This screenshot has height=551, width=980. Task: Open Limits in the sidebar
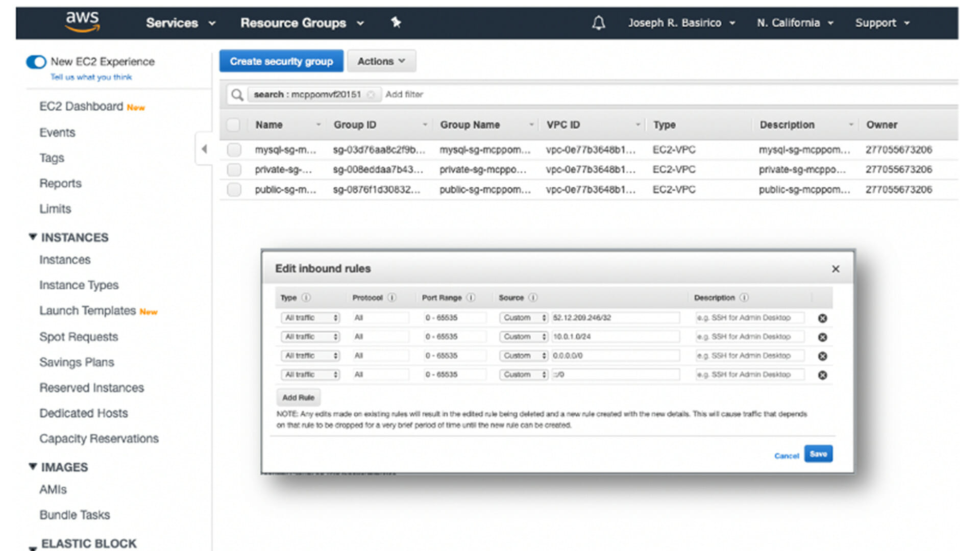(x=55, y=209)
